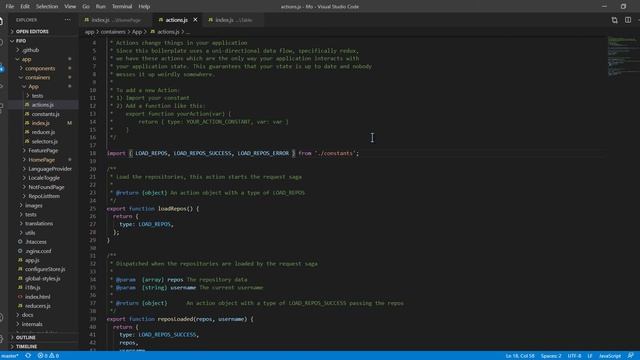Close the actions.js tab
This screenshot has height=360, width=640.
pyautogui.click(x=196, y=20)
